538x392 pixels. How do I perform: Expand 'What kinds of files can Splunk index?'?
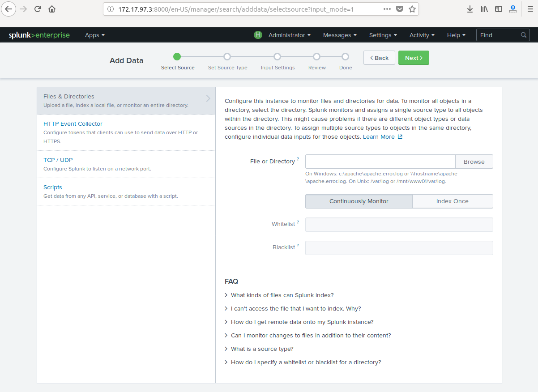[282, 295]
